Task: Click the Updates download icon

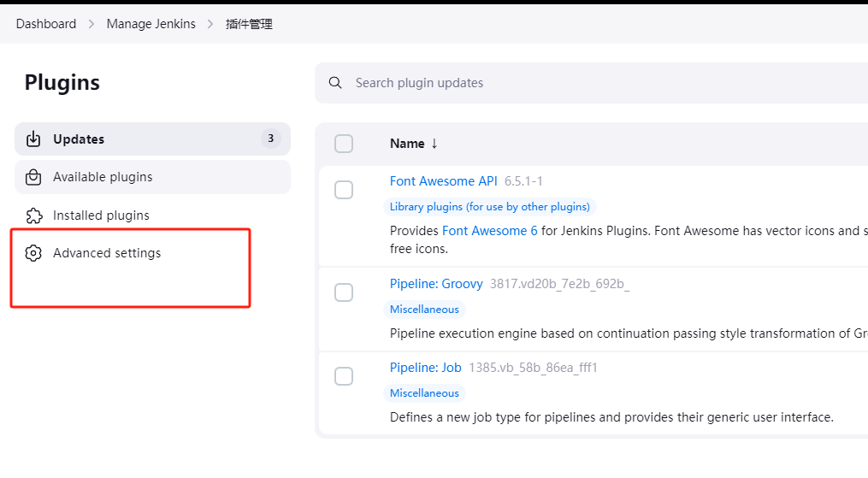Action: click(x=33, y=139)
